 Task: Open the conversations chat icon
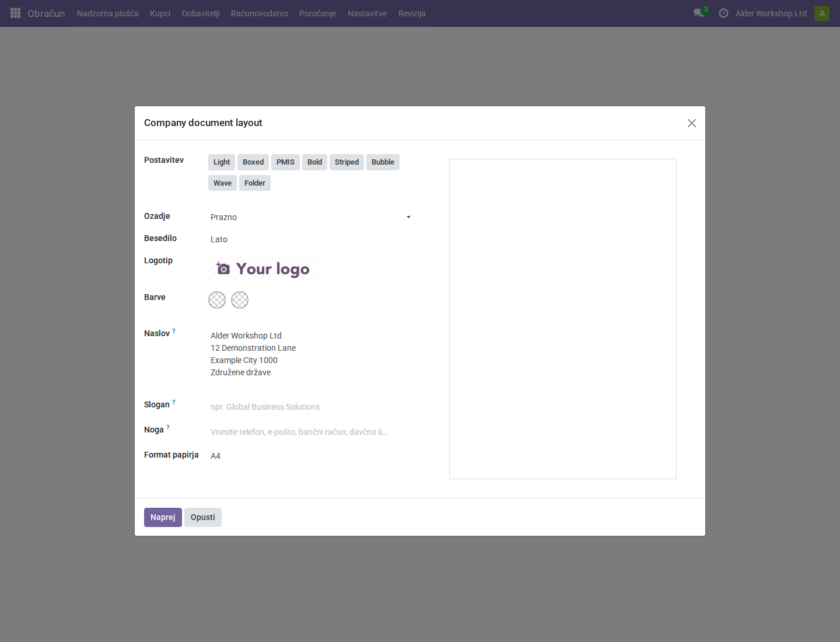pyautogui.click(x=698, y=13)
